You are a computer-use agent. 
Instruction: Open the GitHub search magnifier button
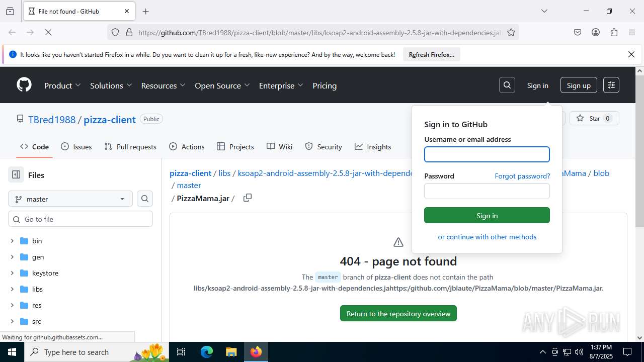coord(507,85)
